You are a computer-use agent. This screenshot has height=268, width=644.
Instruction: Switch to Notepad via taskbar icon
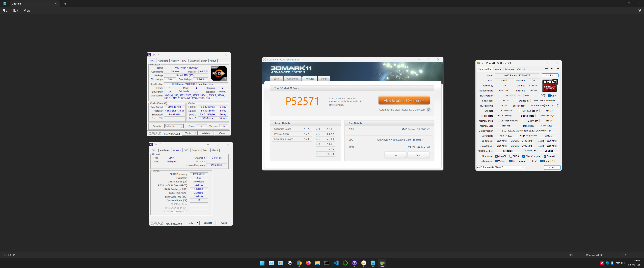373,263
